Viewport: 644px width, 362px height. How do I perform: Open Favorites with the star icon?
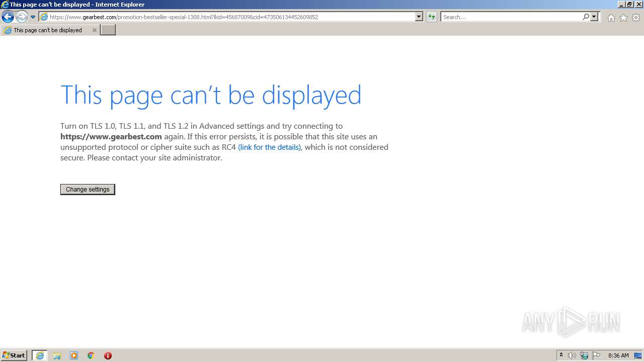pyautogui.click(x=623, y=18)
